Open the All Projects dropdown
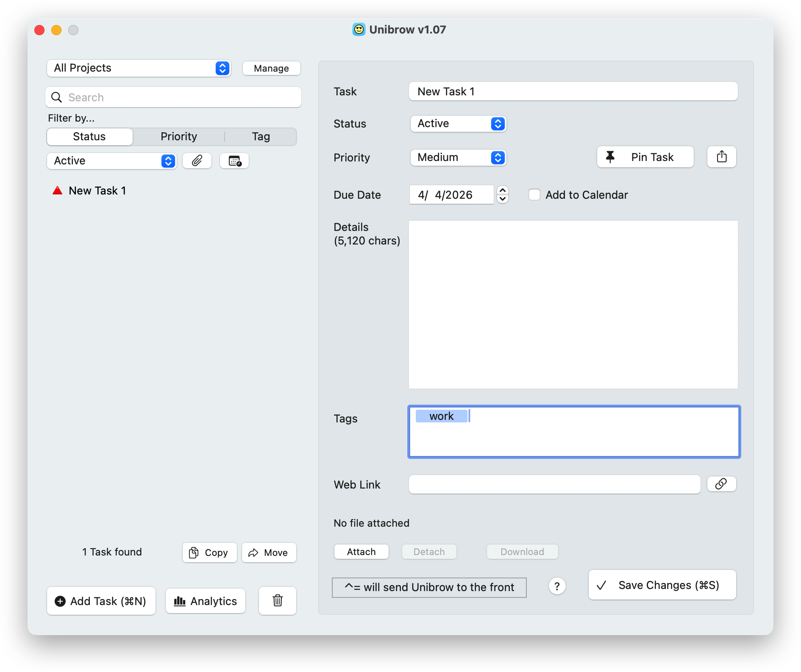The height and width of the screenshot is (672, 801). click(139, 68)
